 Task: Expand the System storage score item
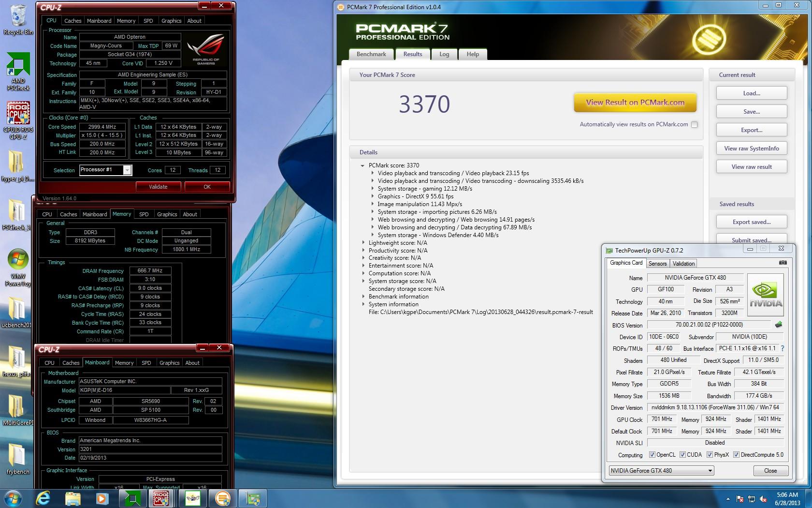pyautogui.click(x=363, y=281)
